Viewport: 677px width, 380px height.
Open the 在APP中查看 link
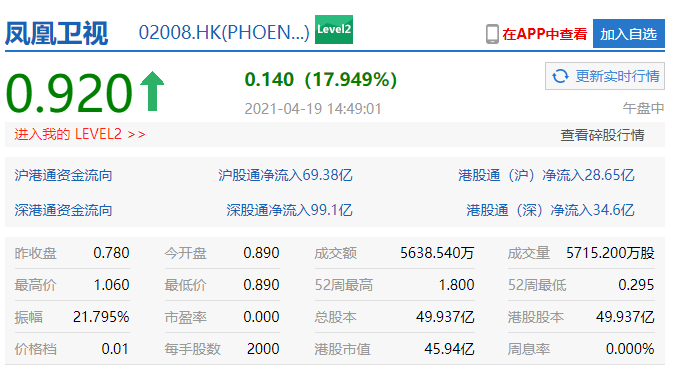545,34
